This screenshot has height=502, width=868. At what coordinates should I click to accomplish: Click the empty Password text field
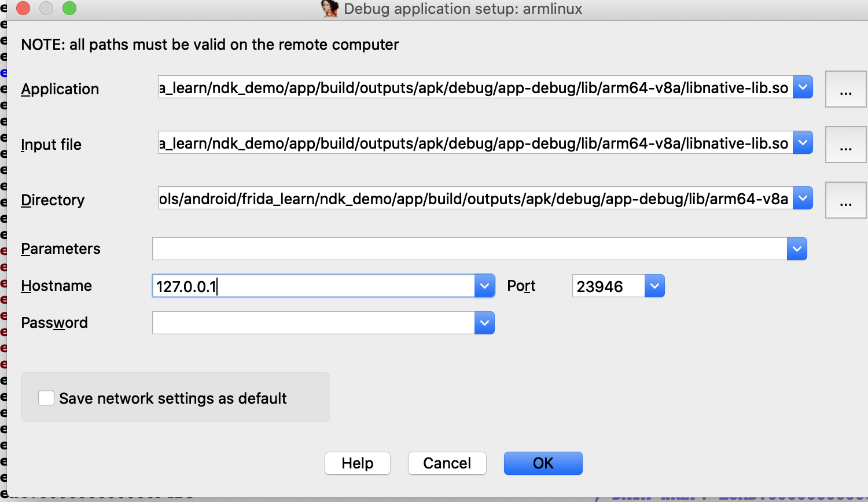[x=312, y=323]
